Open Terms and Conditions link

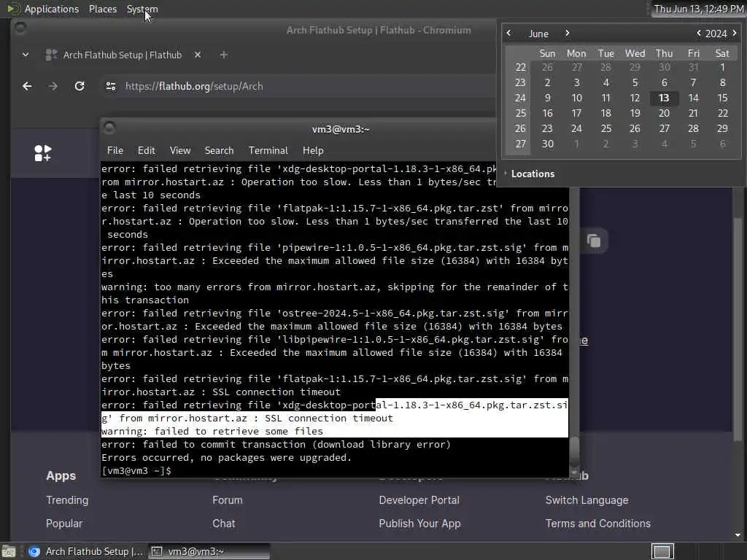click(x=598, y=524)
